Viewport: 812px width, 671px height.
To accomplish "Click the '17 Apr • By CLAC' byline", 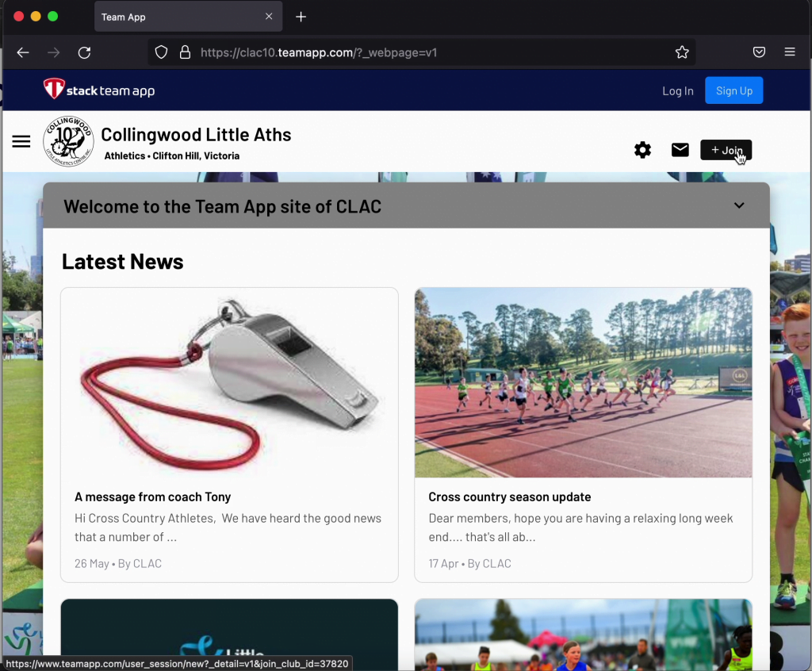I will coord(469,564).
